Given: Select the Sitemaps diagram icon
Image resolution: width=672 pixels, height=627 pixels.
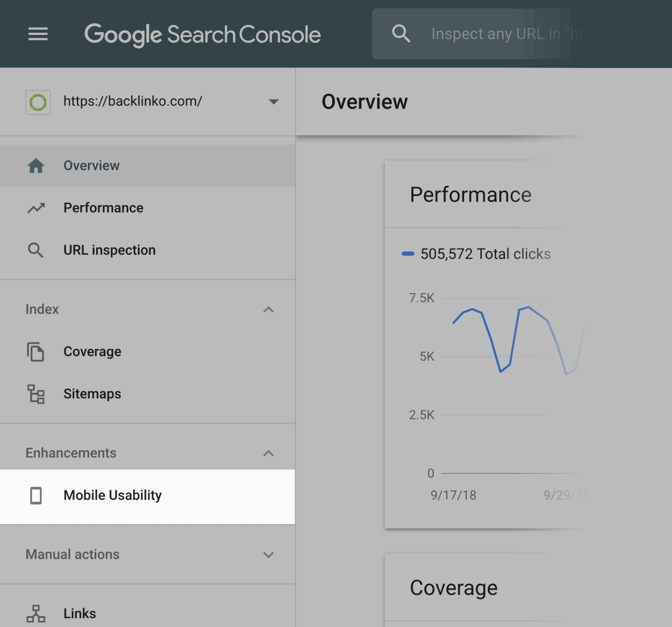Looking at the screenshot, I should pos(36,394).
